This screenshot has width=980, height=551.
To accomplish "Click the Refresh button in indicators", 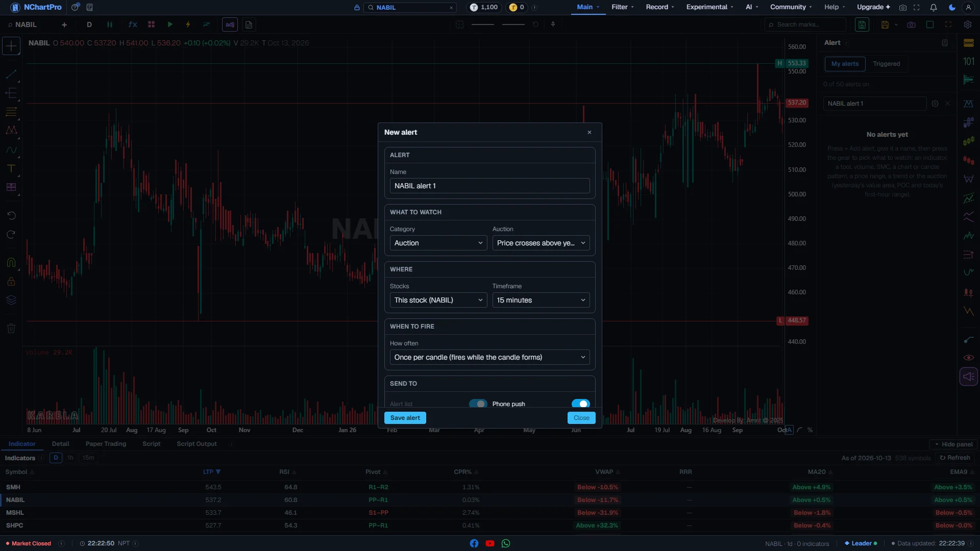I will [955, 458].
